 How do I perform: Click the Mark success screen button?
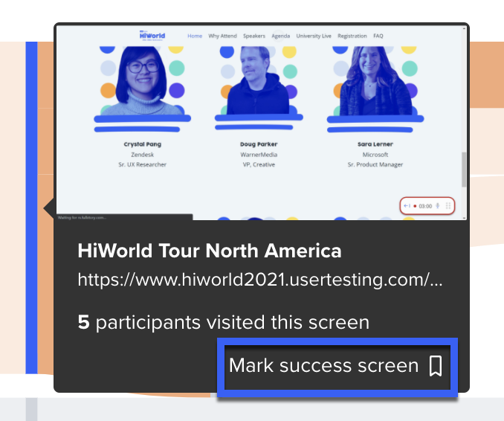[337, 367]
